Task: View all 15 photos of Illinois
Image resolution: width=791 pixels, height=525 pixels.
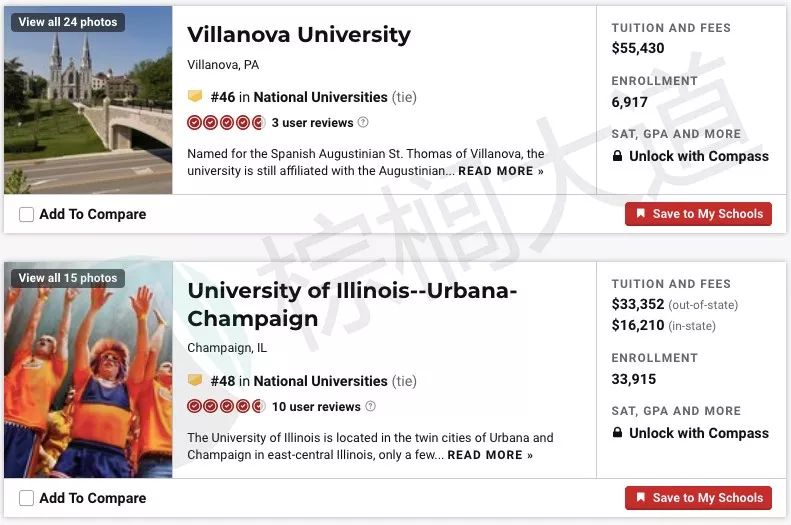Action: [68, 278]
